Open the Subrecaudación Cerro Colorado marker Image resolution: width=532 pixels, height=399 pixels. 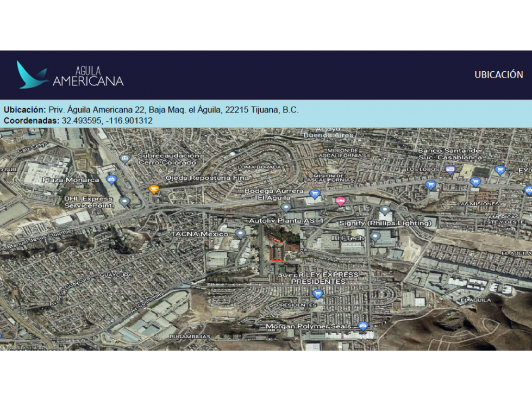(125, 158)
